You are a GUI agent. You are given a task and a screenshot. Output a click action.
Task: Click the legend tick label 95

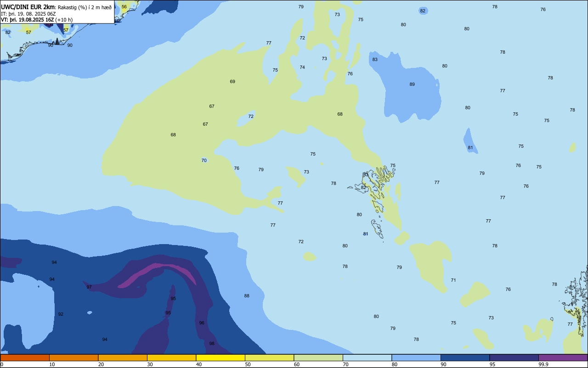492,364
